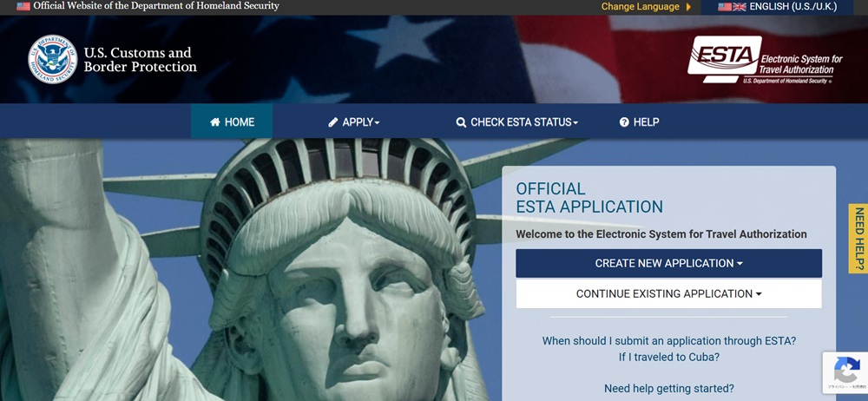The height and width of the screenshot is (401, 868).
Task: Open the NEED HELP? side tab
Action: (858, 239)
